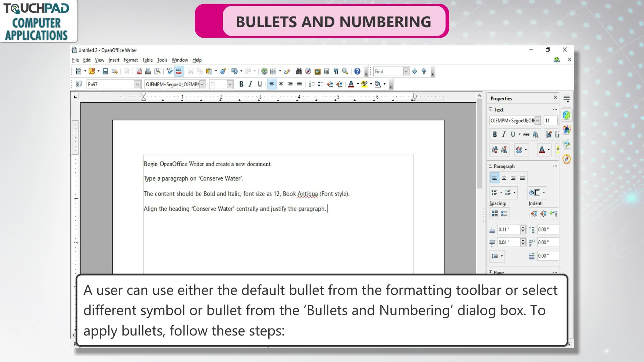Click the Font Color swatch in toolbar
644x362 pixels.
pos(351,84)
